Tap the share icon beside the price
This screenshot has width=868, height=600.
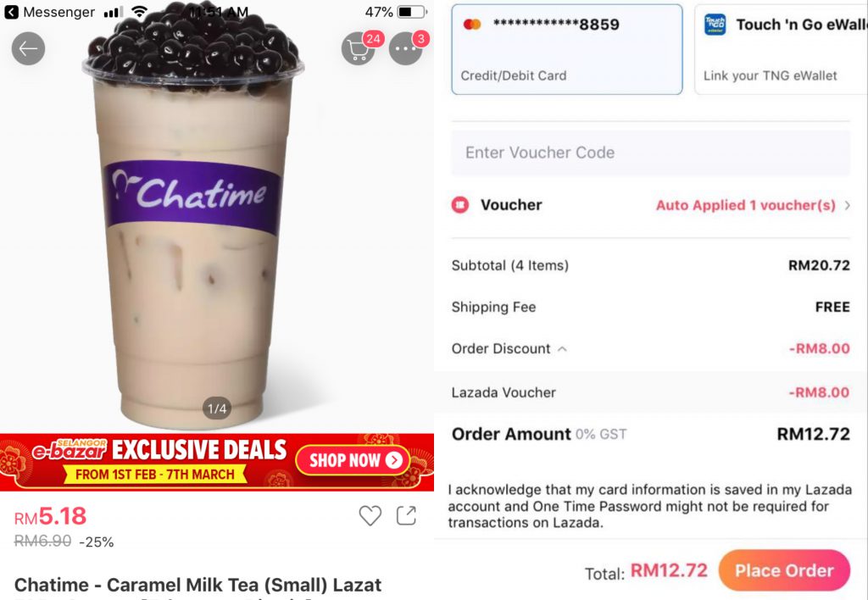[x=406, y=515]
